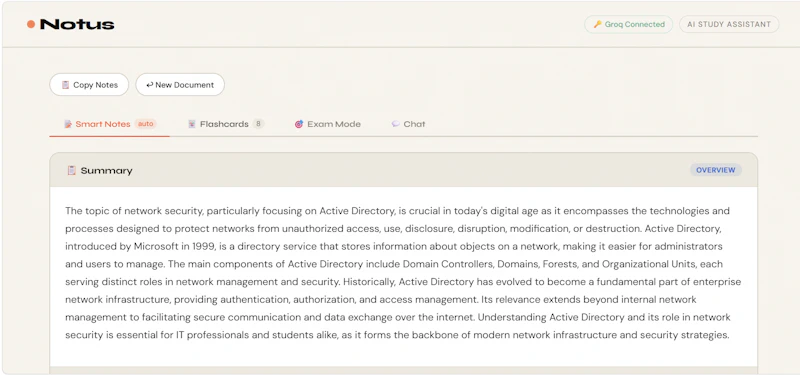Screen dimensions: 800x375
Task: Click the return arrow icon in New Document
Action: click(x=149, y=85)
